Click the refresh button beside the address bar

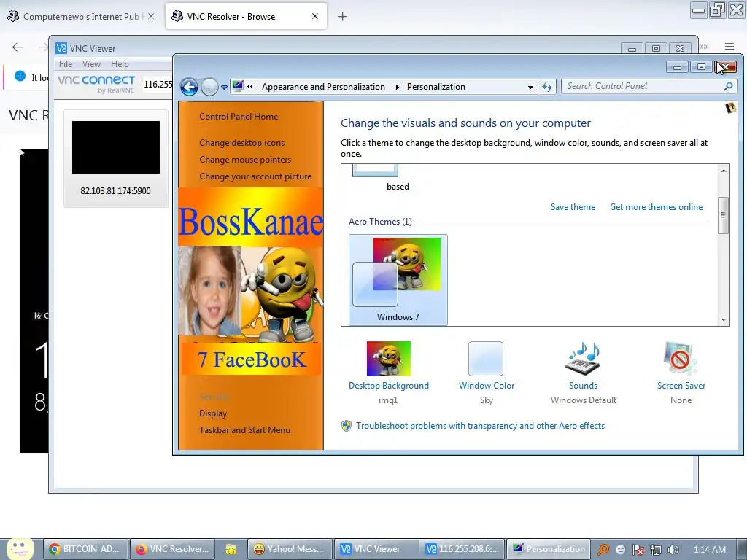pos(547,87)
